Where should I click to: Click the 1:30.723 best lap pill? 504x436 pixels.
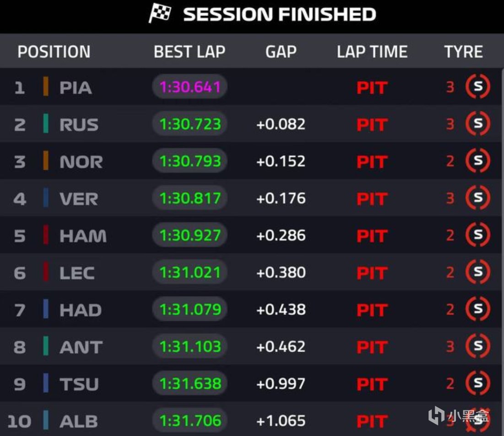click(x=190, y=124)
